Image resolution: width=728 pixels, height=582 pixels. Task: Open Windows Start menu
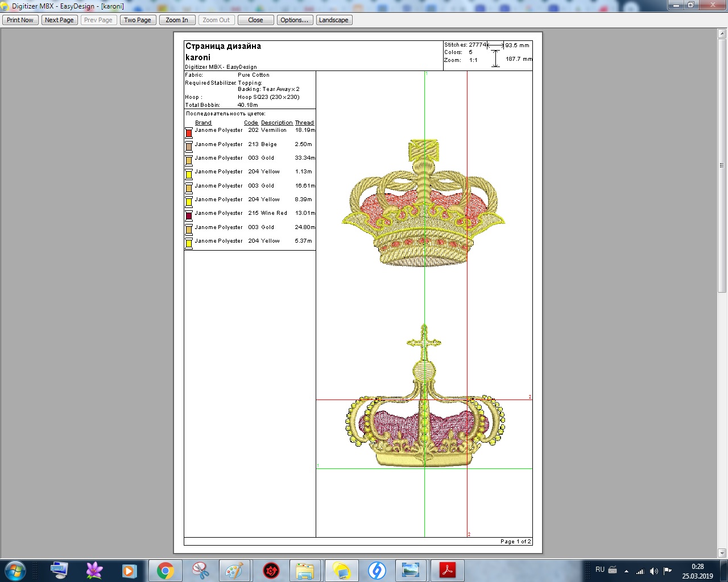click(x=15, y=570)
